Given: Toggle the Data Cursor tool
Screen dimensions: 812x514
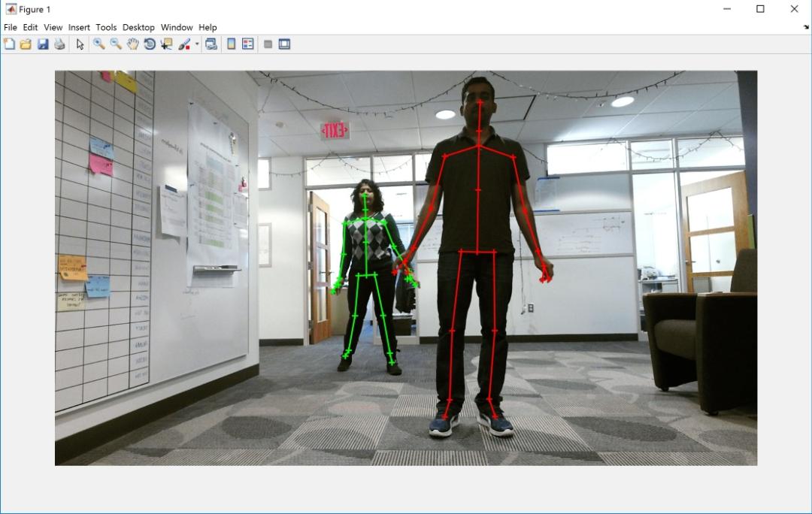Looking at the screenshot, I should pos(166,44).
